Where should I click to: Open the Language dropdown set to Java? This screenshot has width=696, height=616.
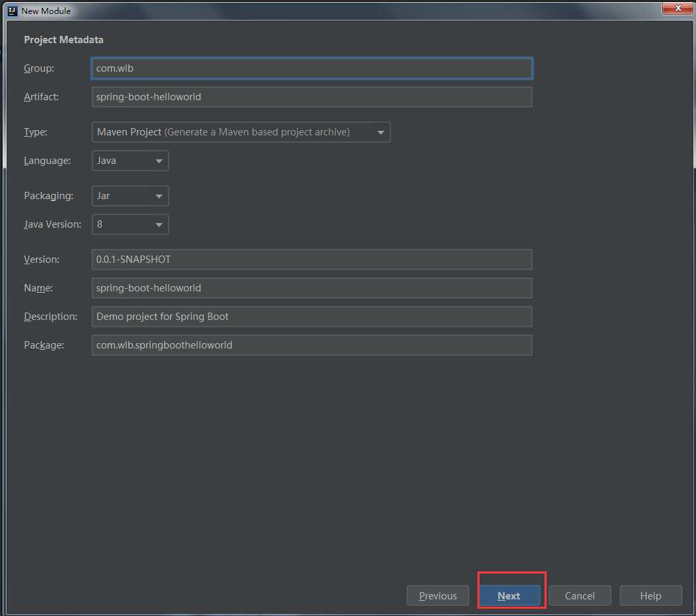[x=130, y=161]
